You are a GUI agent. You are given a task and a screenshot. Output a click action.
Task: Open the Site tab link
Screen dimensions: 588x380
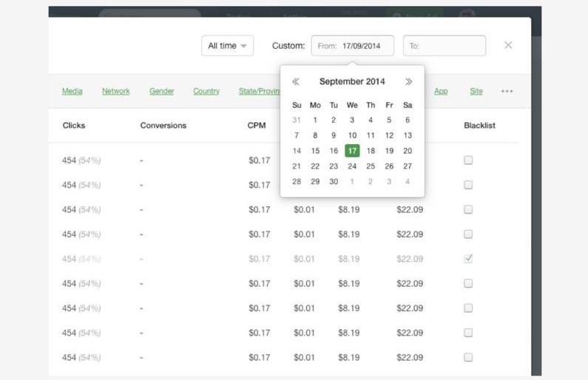[x=476, y=92]
